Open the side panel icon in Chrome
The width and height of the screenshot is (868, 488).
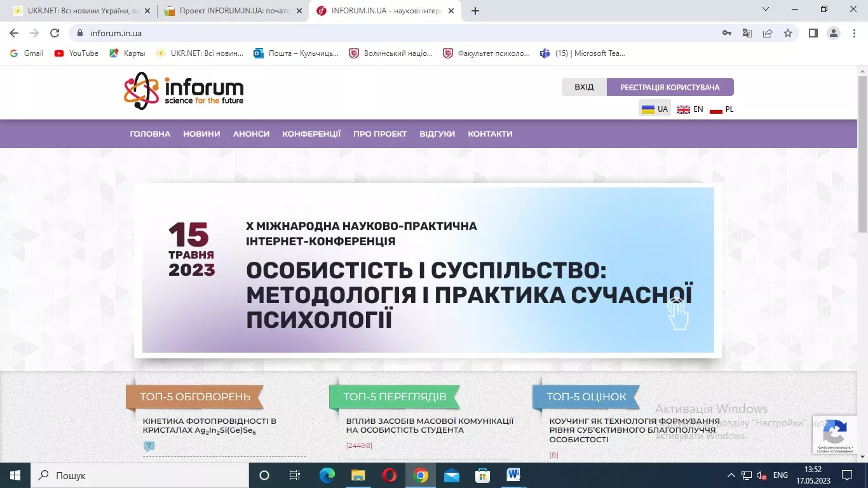pyautogui.click(x=813, y=32)
